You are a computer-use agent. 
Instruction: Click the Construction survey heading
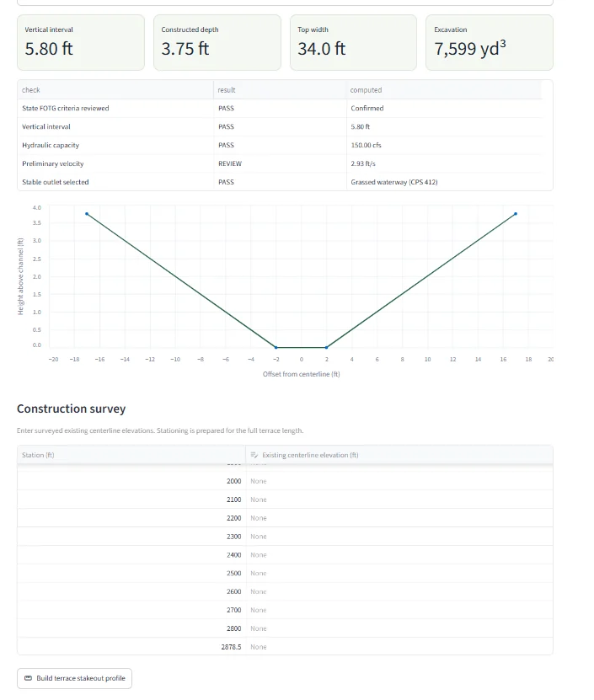pyautogui.click(x=72, y=409)
